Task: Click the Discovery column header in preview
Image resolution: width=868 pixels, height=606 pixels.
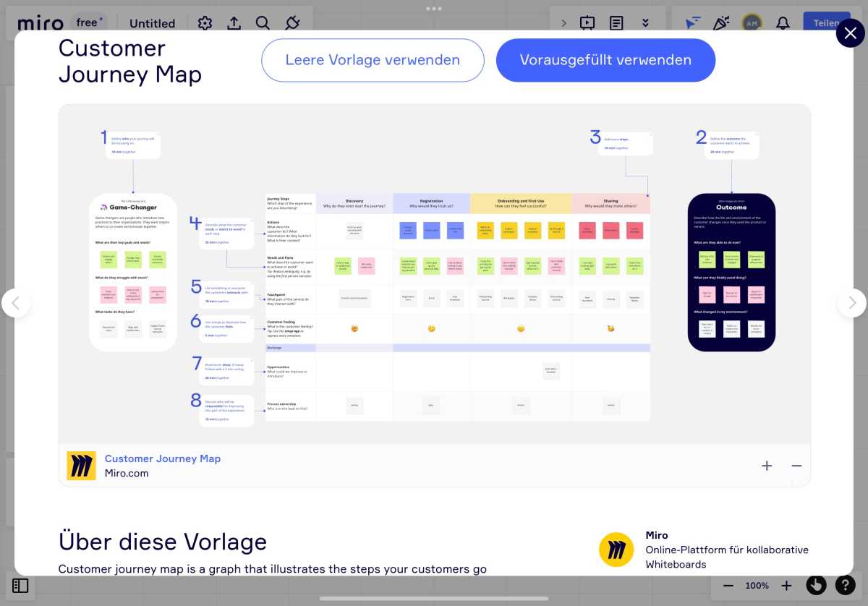Action: [x=354, y=203]
